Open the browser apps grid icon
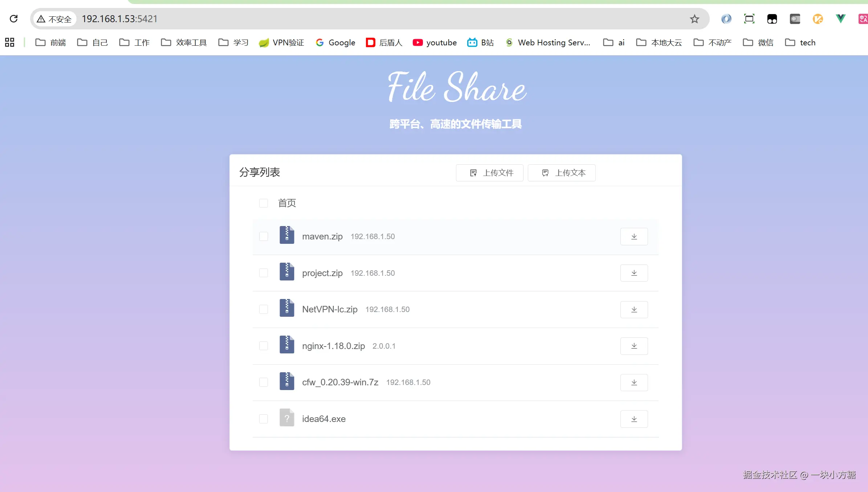Screen dimensions: 868x492 [x=10, y=42]
